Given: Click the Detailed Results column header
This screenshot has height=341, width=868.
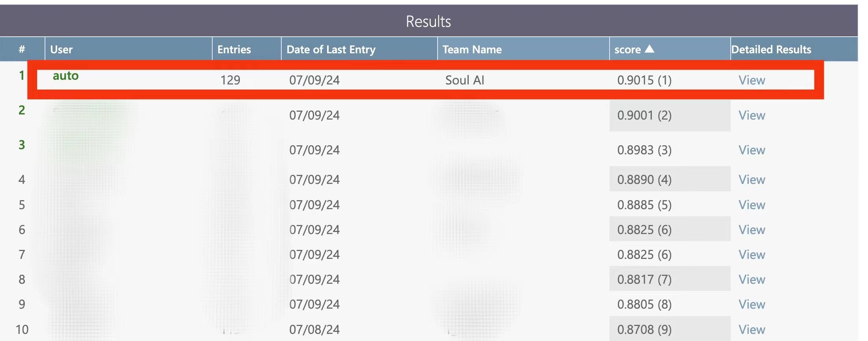Looking at the screenshot, I should click(x=771, y=49).
